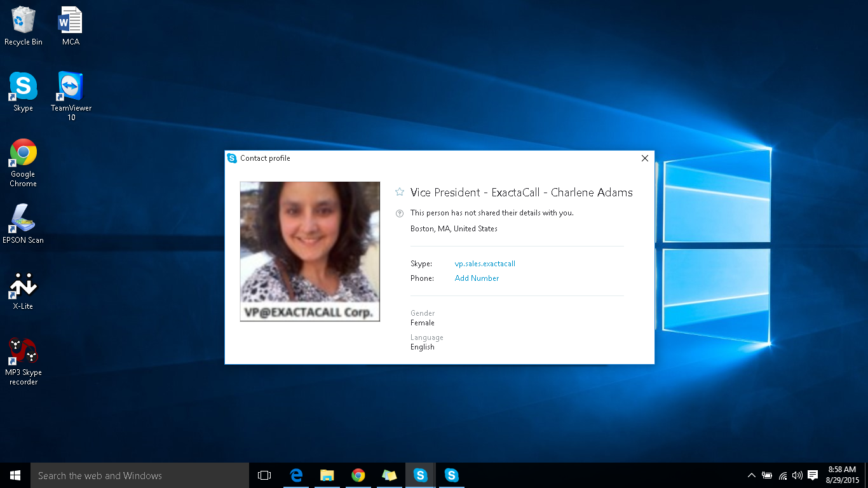The image size is (868, 488).
Task: Click the 'Female' gender value
Action: tap(423, 323)
